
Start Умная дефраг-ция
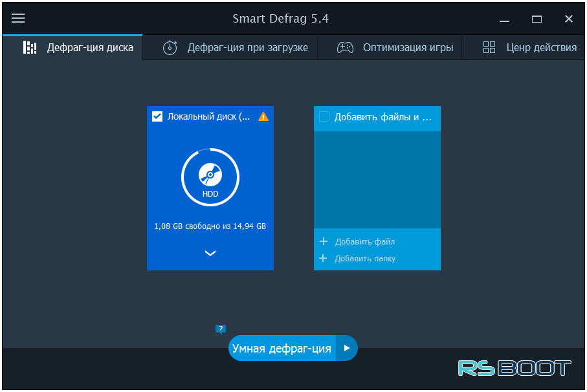point(282,349)
